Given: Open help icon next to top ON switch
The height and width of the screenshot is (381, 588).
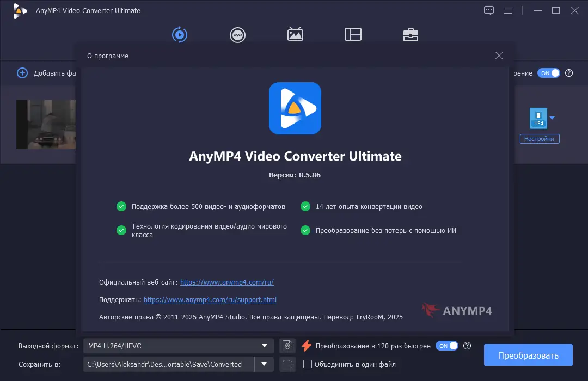Looking at the screenshot, I should 569,73.
